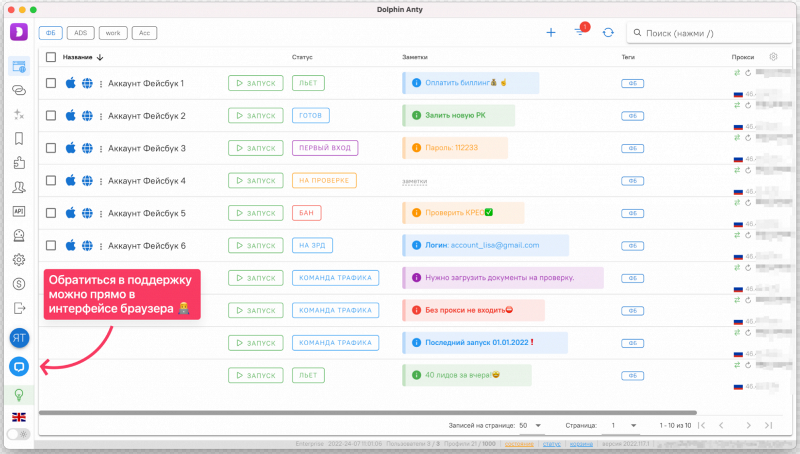Open the Пароль: 112233 note
The width and height of the screenshot is (800, 454).
tap(455, 148)
